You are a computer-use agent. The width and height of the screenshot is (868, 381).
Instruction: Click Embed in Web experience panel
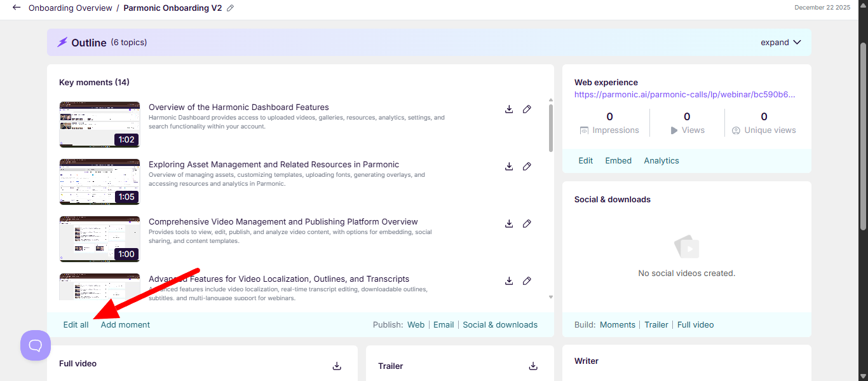click(618, 161)
